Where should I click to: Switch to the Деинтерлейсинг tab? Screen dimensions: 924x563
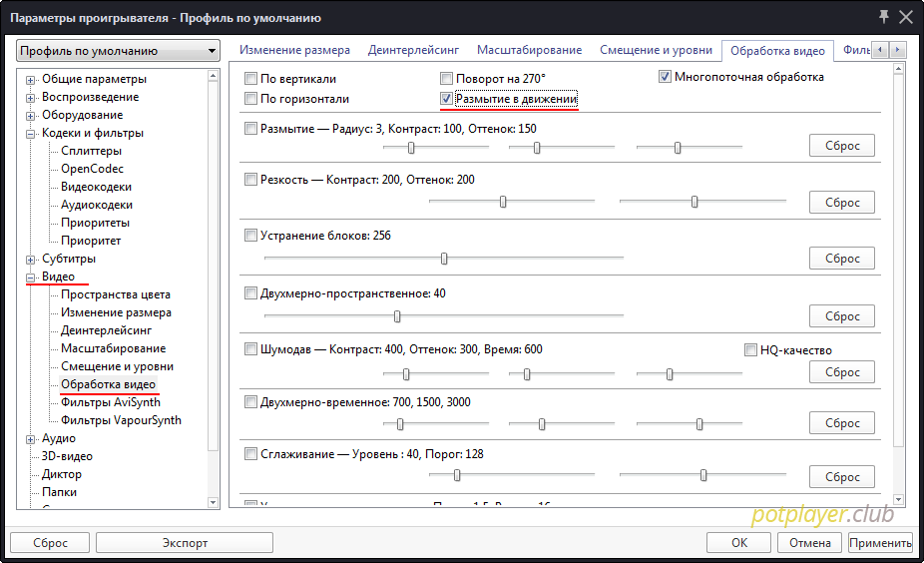click(x=413, y=50)
